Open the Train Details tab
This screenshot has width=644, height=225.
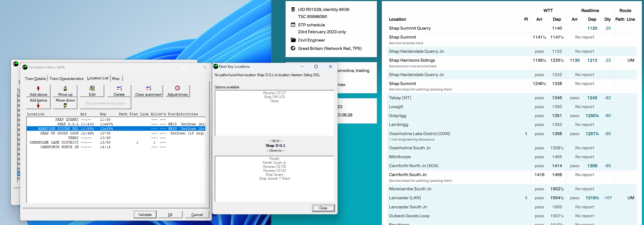click(35, 78)
